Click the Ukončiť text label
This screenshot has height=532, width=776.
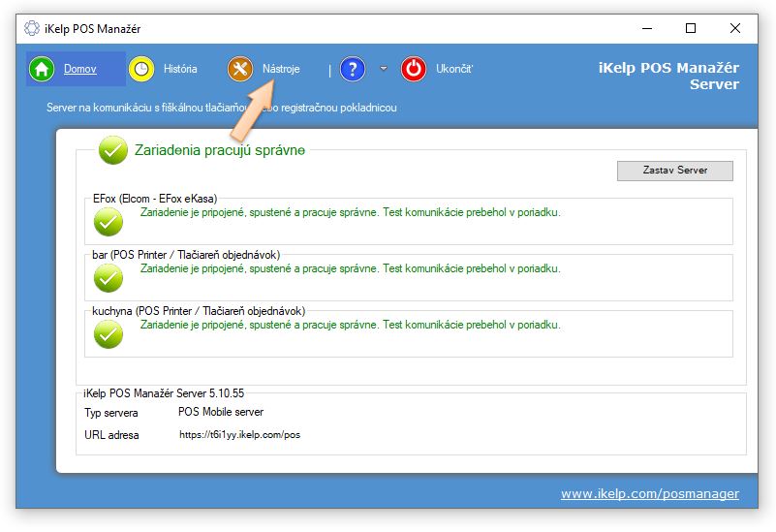(453, 69)
